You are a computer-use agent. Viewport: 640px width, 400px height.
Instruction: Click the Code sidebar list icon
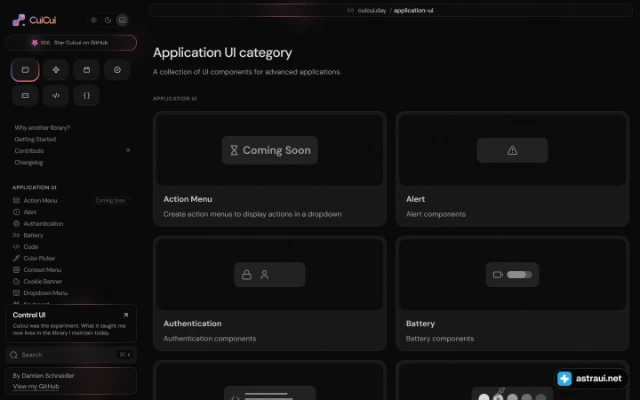pyautogui.click(x=16, y=247)
